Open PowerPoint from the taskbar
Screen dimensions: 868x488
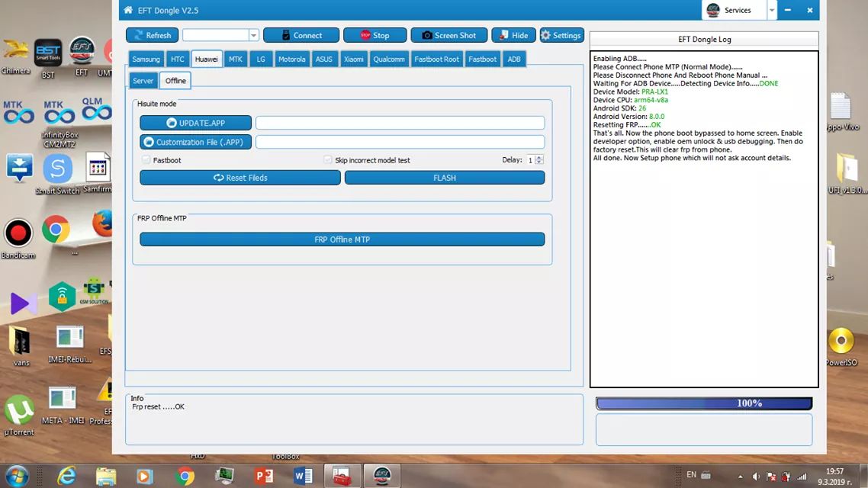pyautogui.click(x=264, y=476)
